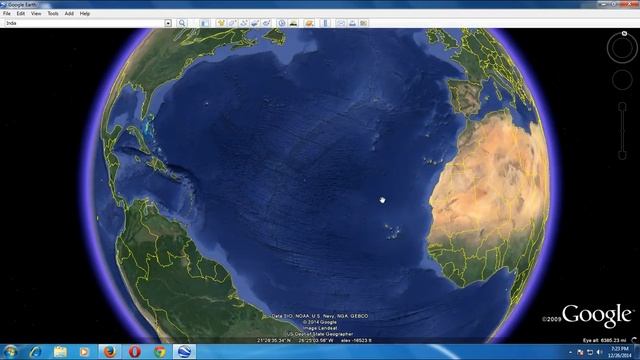Expand the search history dropdown arrow
Image resolution: width=640 pixels, height=360 pixels.
pos(168,23)
